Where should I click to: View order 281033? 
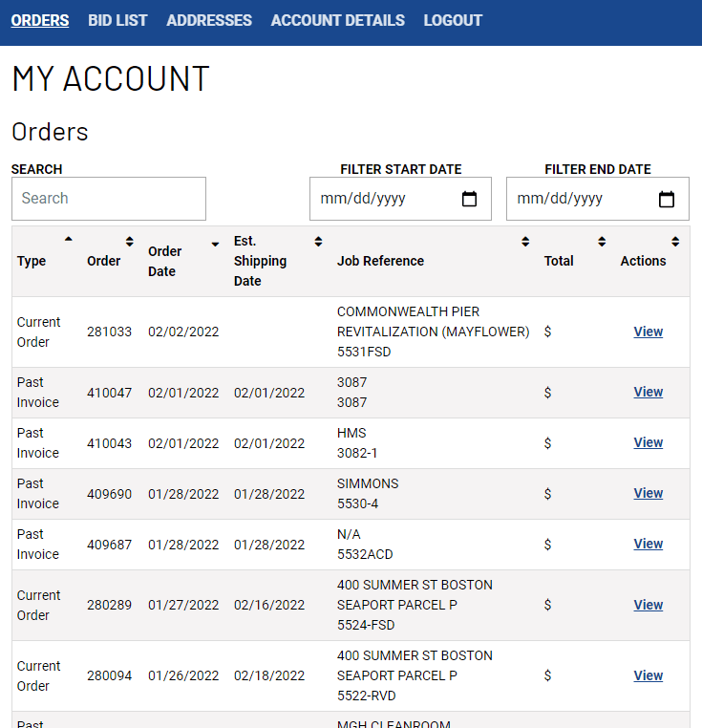tap(649, 332)
